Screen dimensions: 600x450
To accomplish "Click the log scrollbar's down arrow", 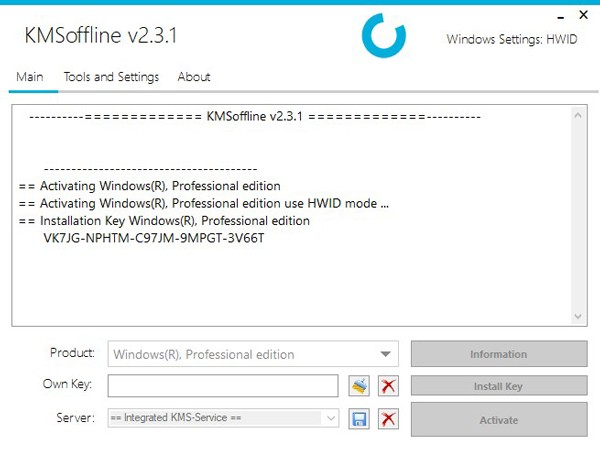I will coord(579,316).
